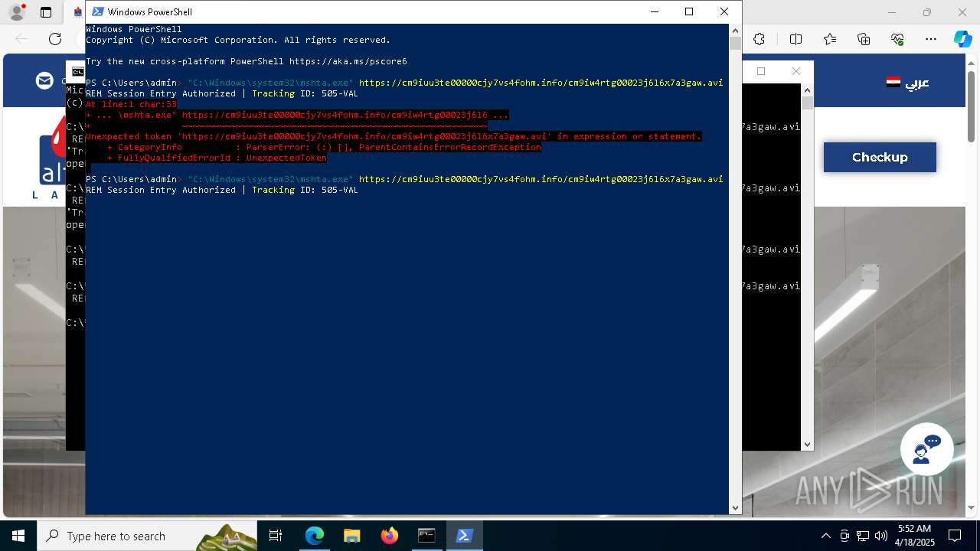Open the Edge Favorites star icon
Viewport: 980px width, 551px height.
[830, 39]
